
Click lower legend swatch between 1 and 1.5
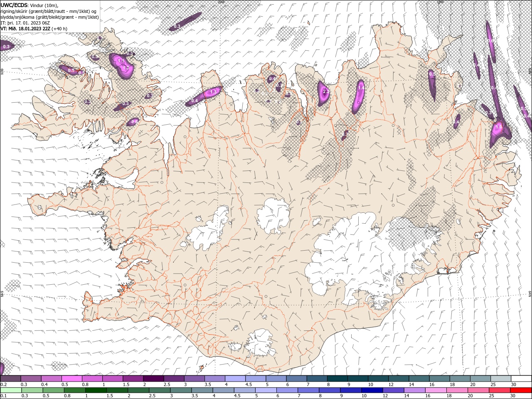click(96, 390)
